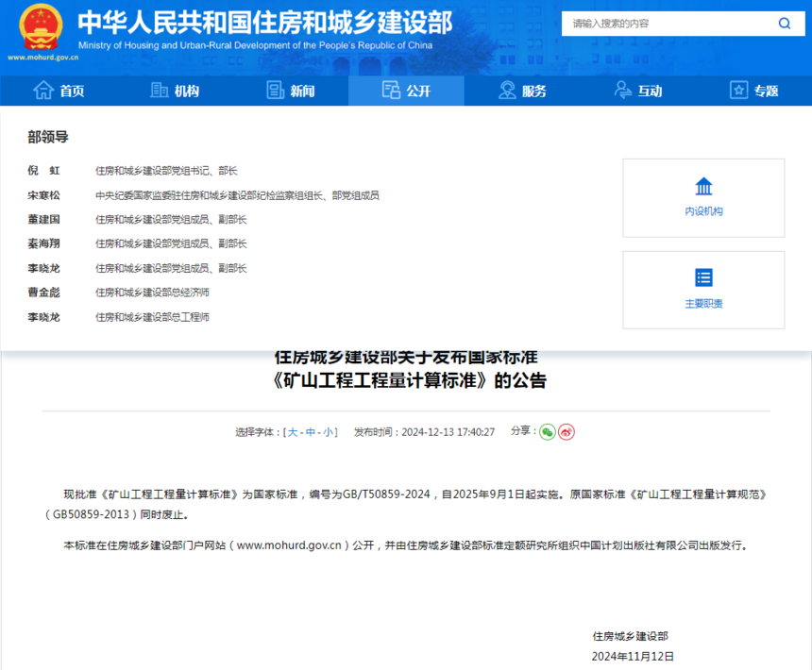812x670 pixels.
Task: Set font size to 小
Action: pyautogui.click(x=329, y=432)
